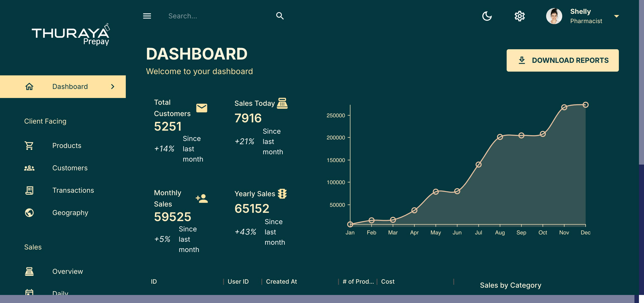Select Overview under Sales

(x=67, y=271)
